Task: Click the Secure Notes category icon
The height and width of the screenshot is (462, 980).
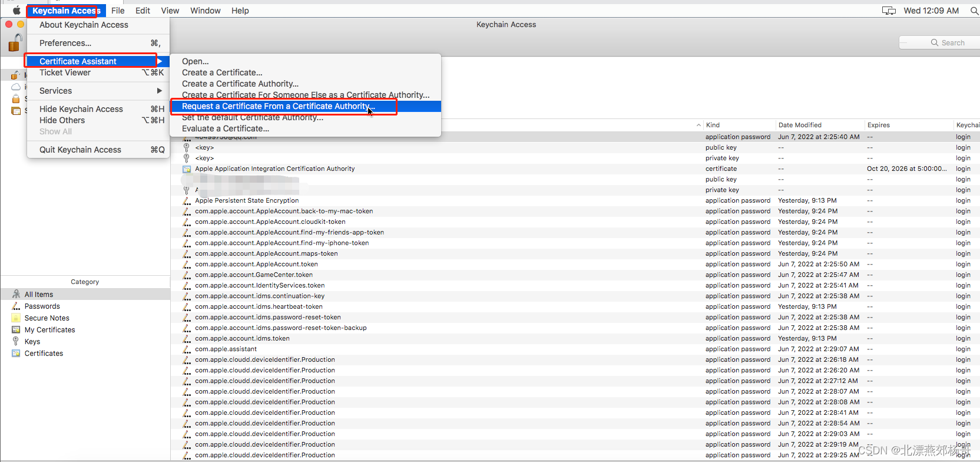Action: (16, 318)
